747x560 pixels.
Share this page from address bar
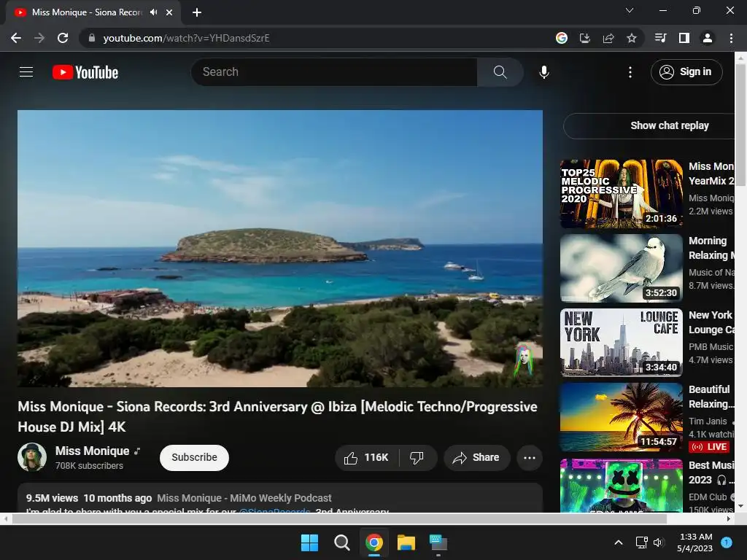coord(608,38)
